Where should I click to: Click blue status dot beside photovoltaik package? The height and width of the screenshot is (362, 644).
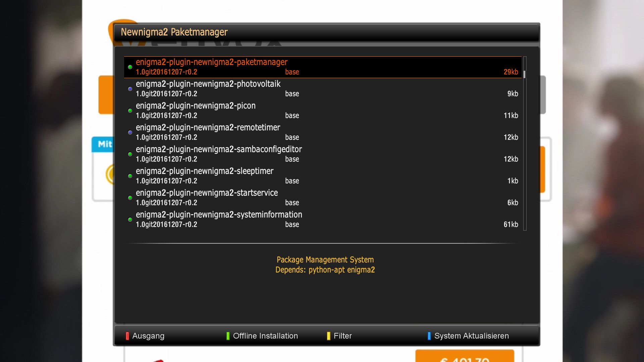pyautogui.click(x=130, y=89)
